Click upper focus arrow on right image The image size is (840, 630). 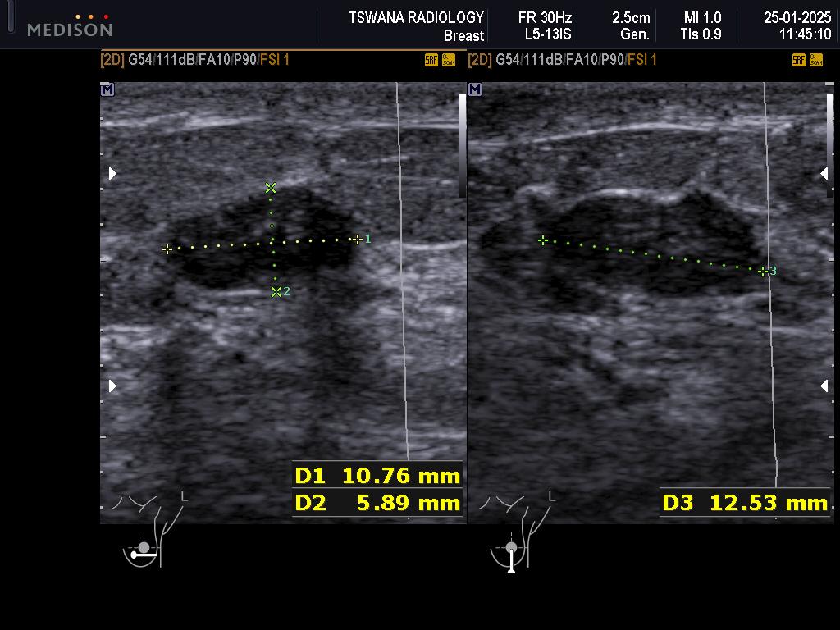824,173
